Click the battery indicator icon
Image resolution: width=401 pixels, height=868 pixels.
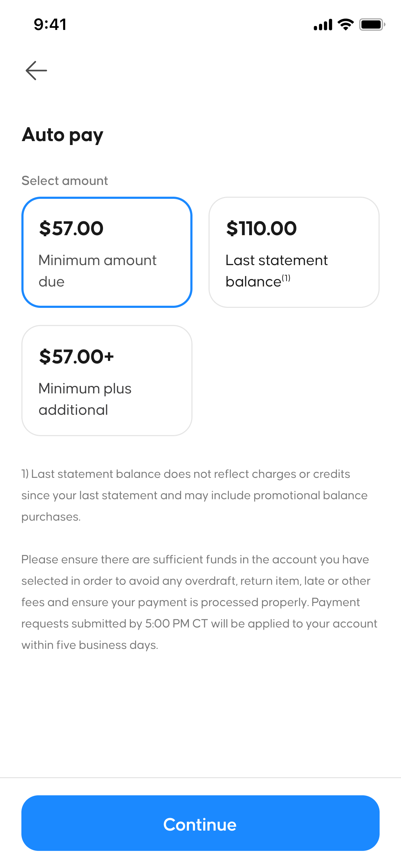372,25
